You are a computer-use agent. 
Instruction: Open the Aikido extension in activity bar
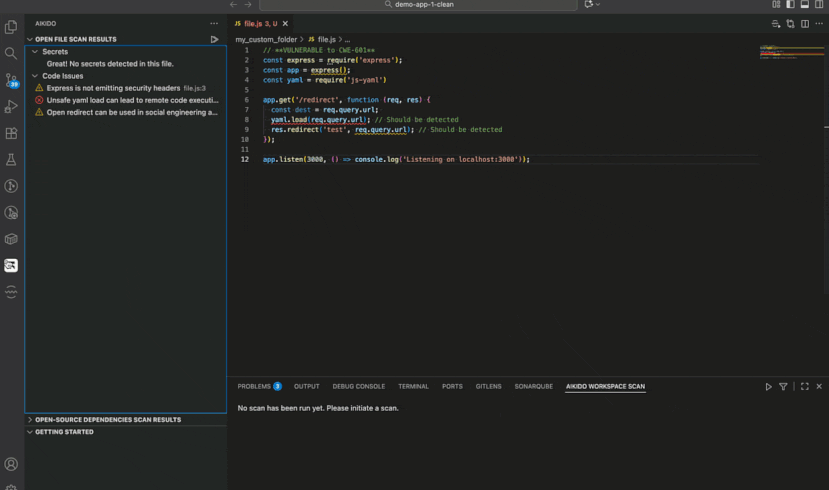point(11,266)
